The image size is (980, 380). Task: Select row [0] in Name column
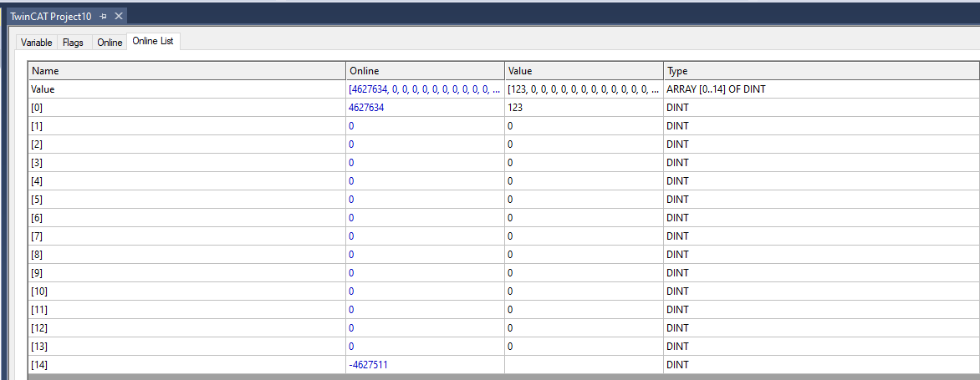pos(186,108)
